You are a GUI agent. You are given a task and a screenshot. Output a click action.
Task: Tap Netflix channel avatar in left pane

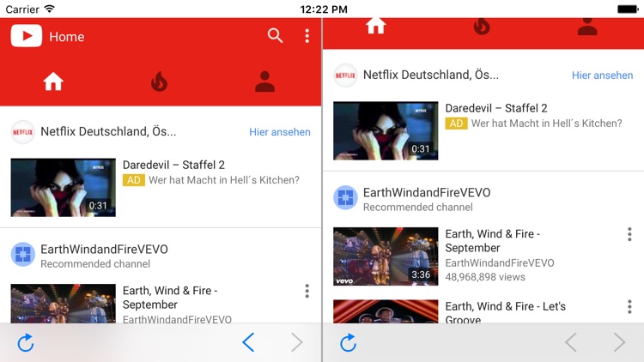tap(23, 132)
